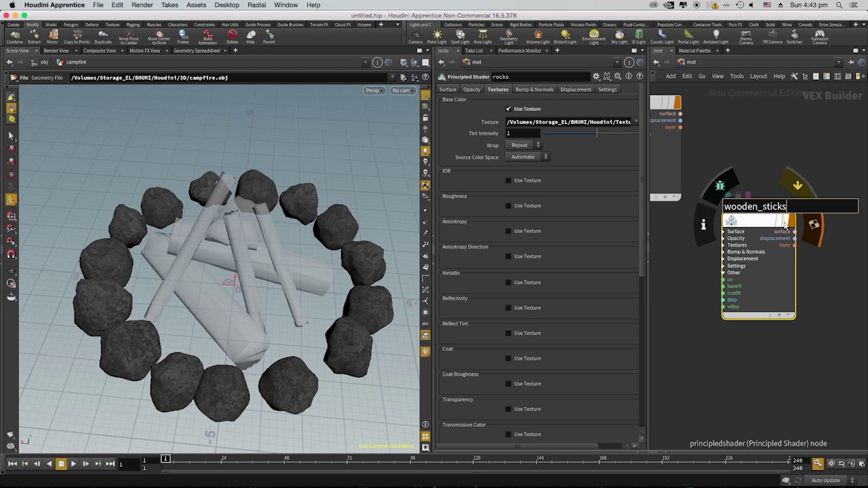
Task: Add a Distant Light
Action: pos(565,37)
